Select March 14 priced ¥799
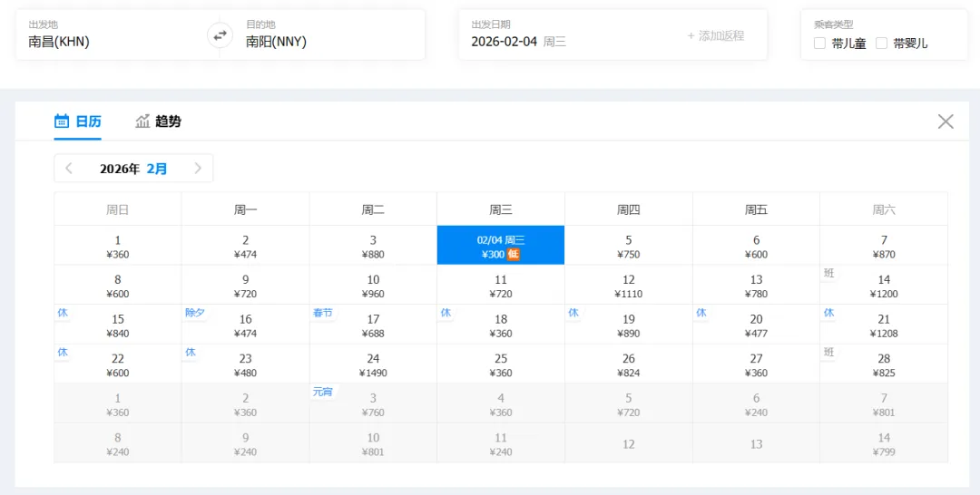This screenshot has width=980, height=495. coord(884,443)
